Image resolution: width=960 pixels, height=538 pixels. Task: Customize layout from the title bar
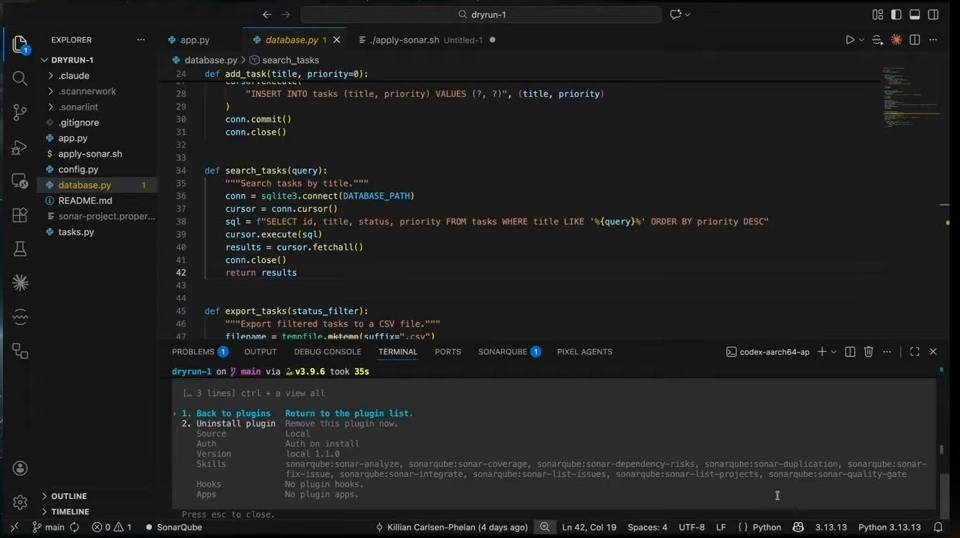(877, 15)
